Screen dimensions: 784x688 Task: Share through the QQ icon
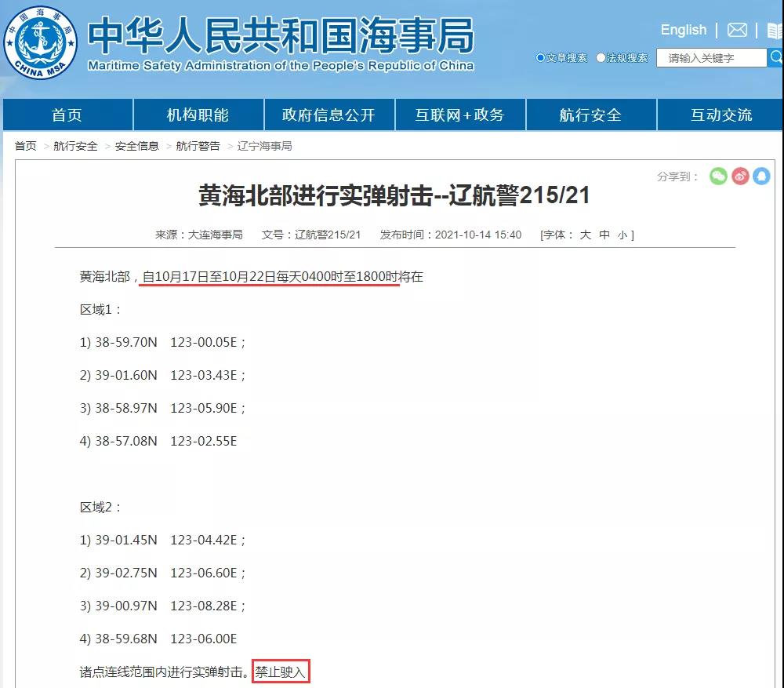(x=762, y=177)
